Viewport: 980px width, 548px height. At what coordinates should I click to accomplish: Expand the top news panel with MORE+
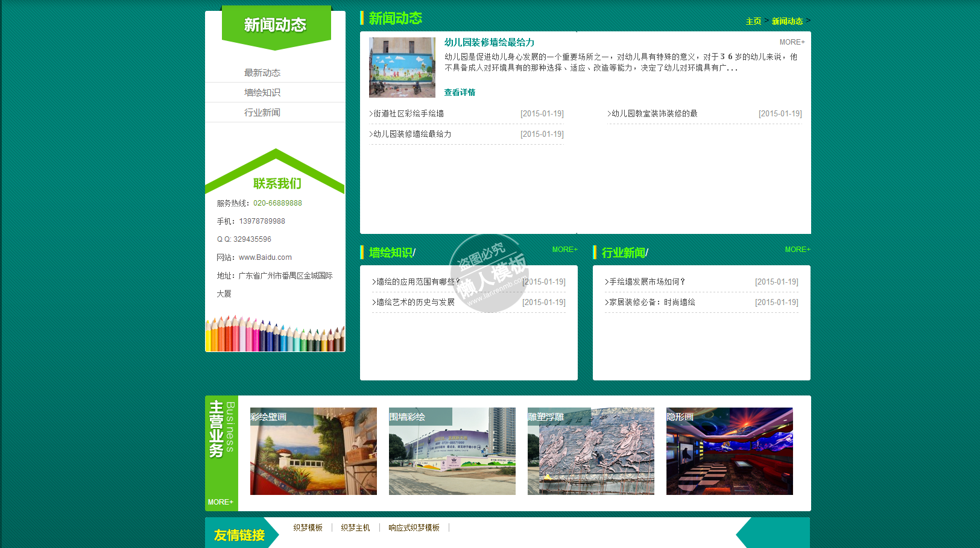[792, 42]
